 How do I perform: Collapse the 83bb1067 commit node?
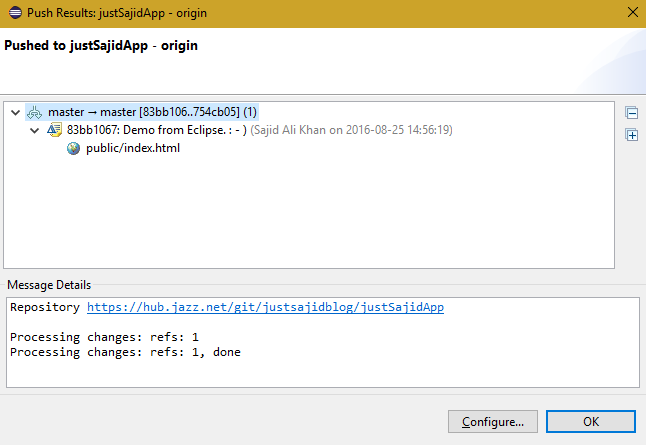(35, 131)
